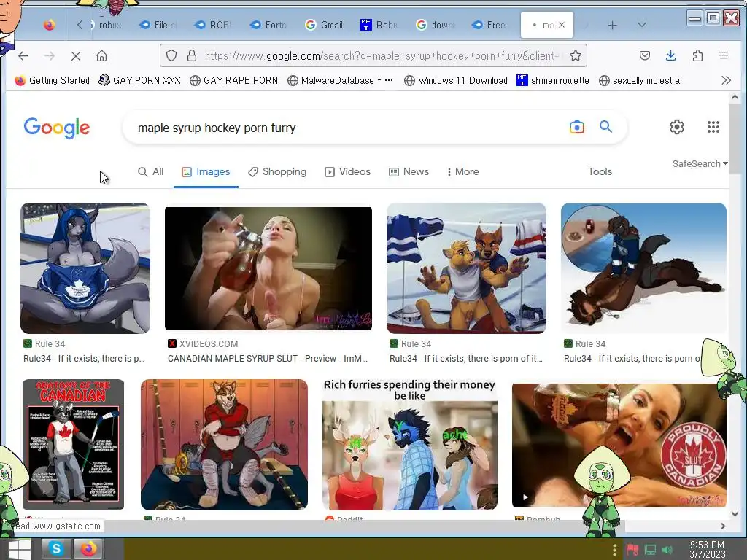747x560 pixels.
Task: Click the red flag tray icon
Action: pyautogui.click(x=632, y=550)
